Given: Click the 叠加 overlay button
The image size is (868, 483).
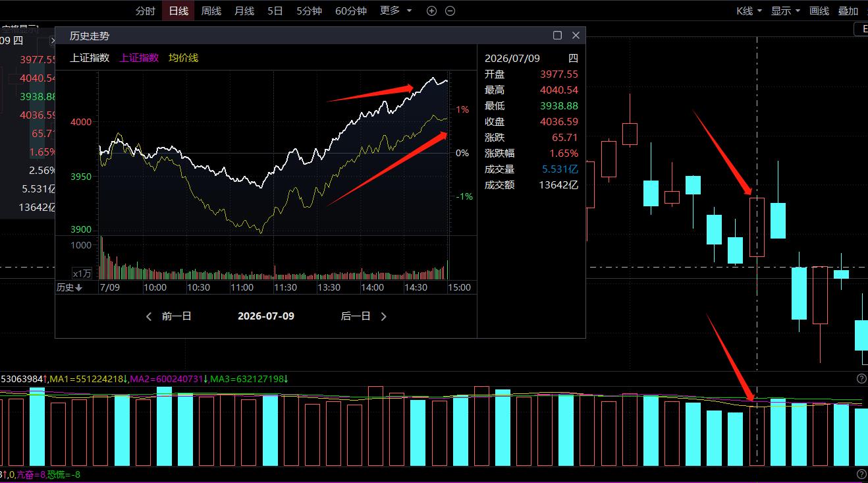Looking at the screenshot, I should point(848,11).
